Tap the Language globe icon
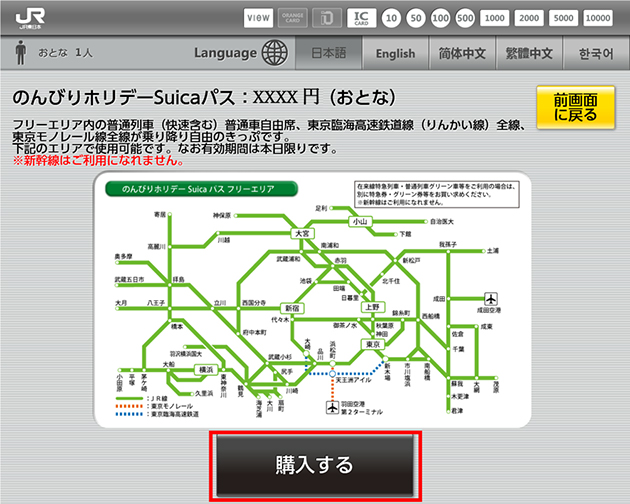Viewport: 630px width, 504px height. tap(275, 53)
